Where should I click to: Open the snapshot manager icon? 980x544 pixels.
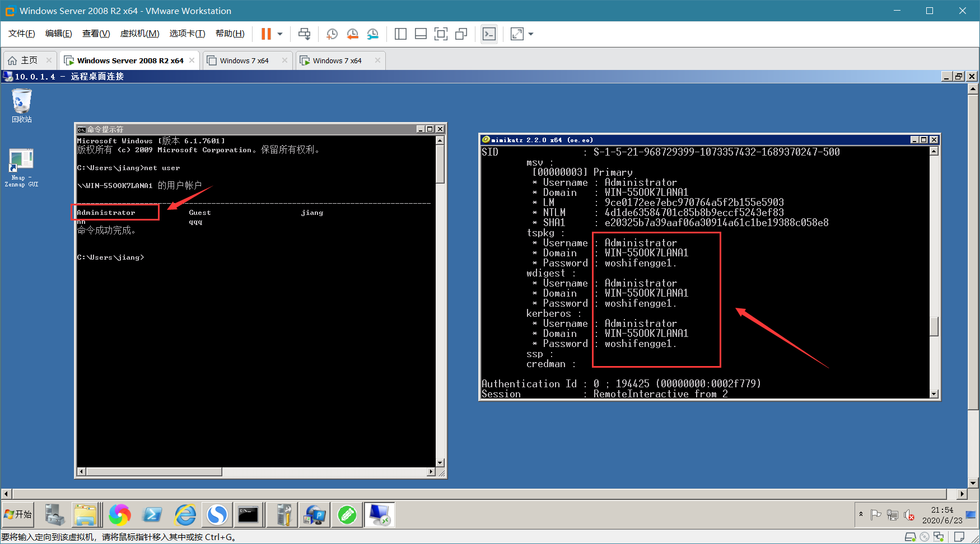click(372, 34)
